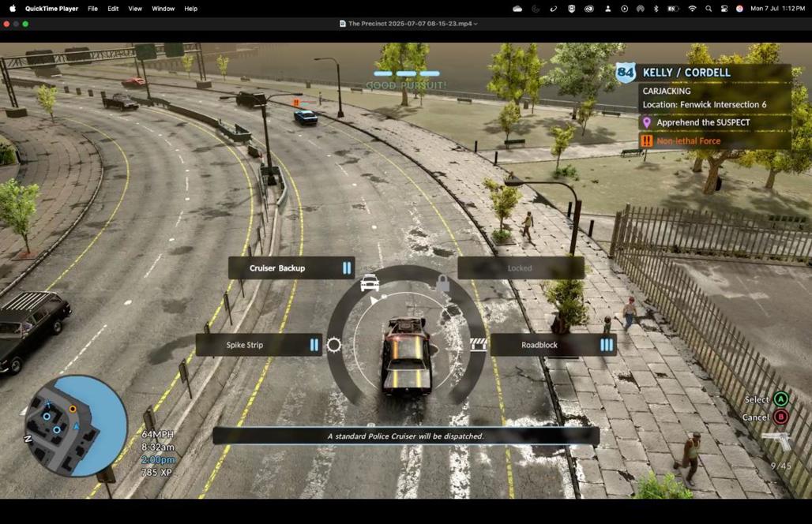Click the 84 highway shield badge
Screen dimensions: 812x524
click(x=626, y=73)
